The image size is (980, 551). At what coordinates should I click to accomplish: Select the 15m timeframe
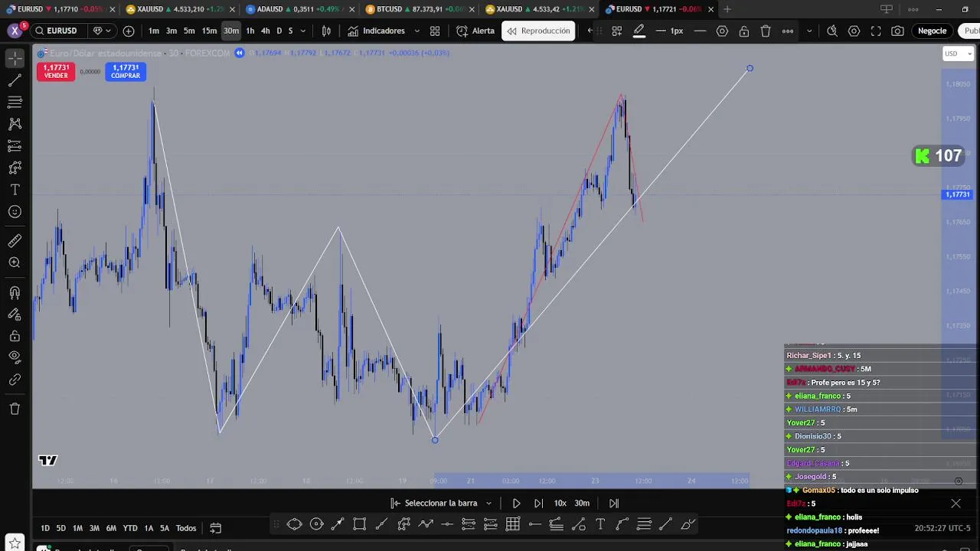[x=209, y=31]
